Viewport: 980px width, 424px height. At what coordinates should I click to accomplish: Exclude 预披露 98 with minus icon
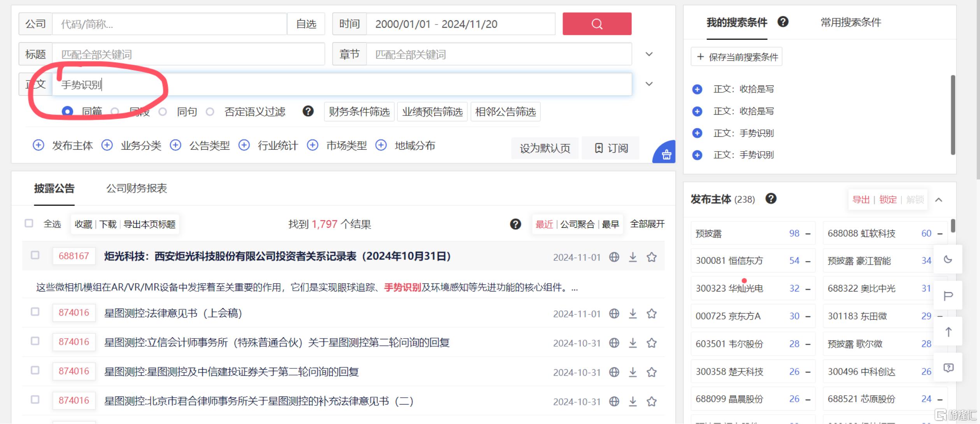[808, 234]
